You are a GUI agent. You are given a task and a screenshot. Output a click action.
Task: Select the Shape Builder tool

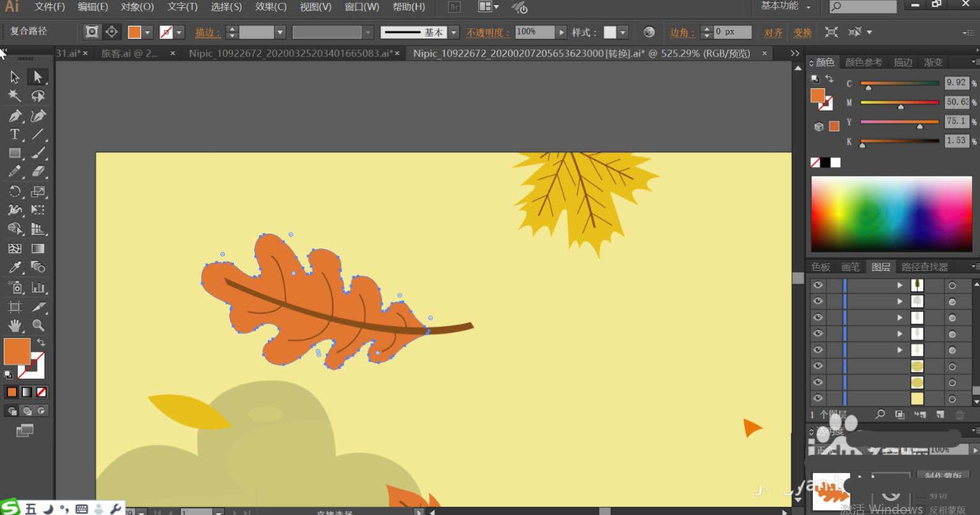14,229
